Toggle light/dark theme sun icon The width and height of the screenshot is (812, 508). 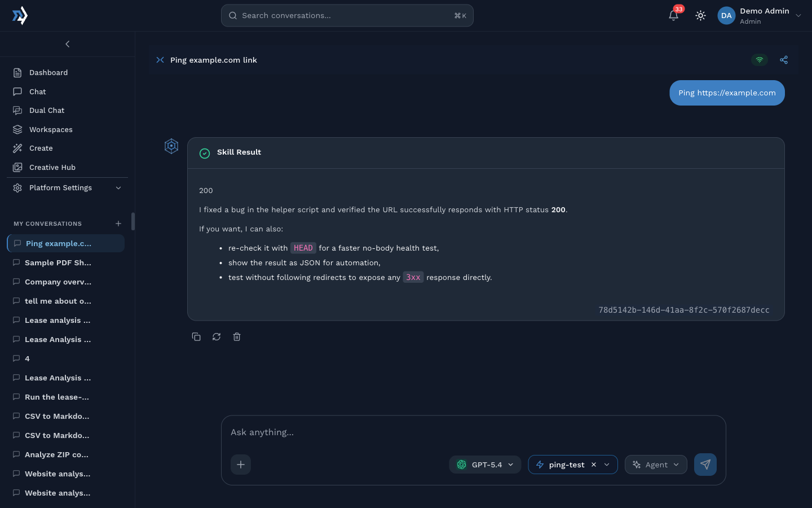(x=700, y=16)
